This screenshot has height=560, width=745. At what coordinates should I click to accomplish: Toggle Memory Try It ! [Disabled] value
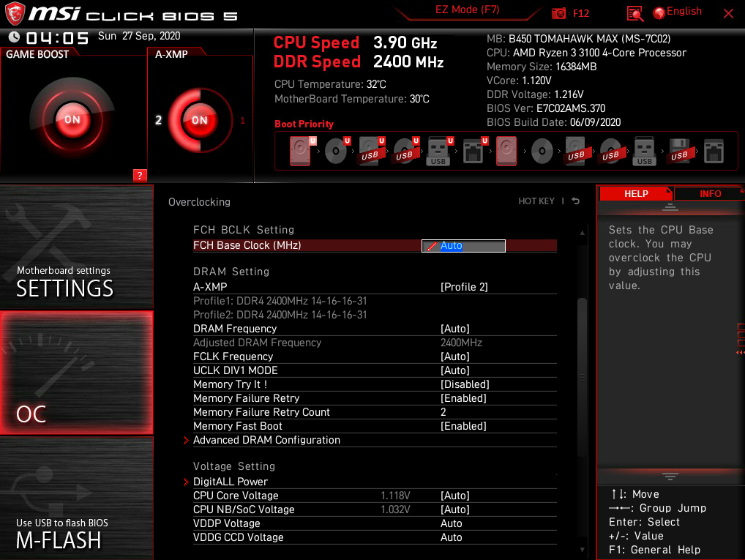(465, 384)
